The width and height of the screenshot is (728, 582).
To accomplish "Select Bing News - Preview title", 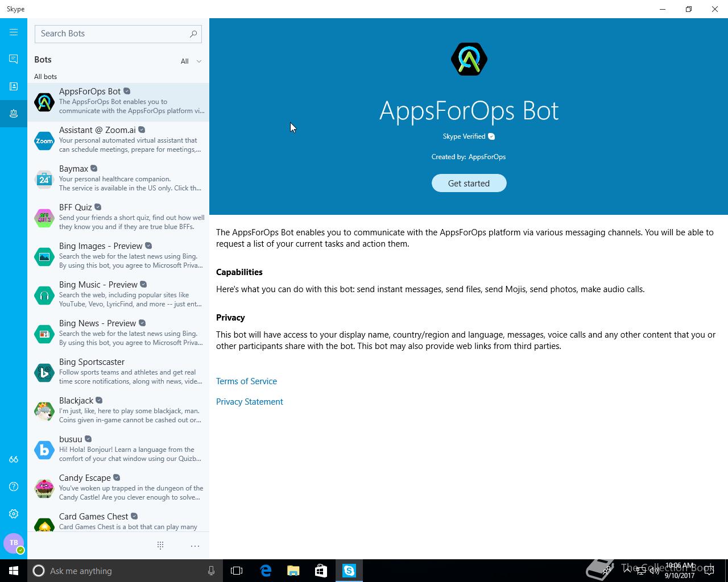I will tap(97, 323).
